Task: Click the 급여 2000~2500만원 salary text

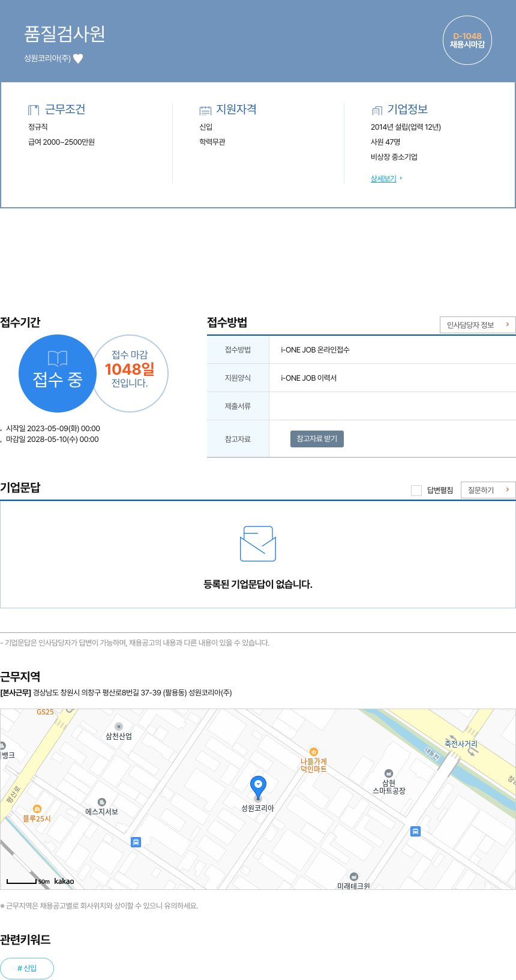Action: tap(62, 142)
